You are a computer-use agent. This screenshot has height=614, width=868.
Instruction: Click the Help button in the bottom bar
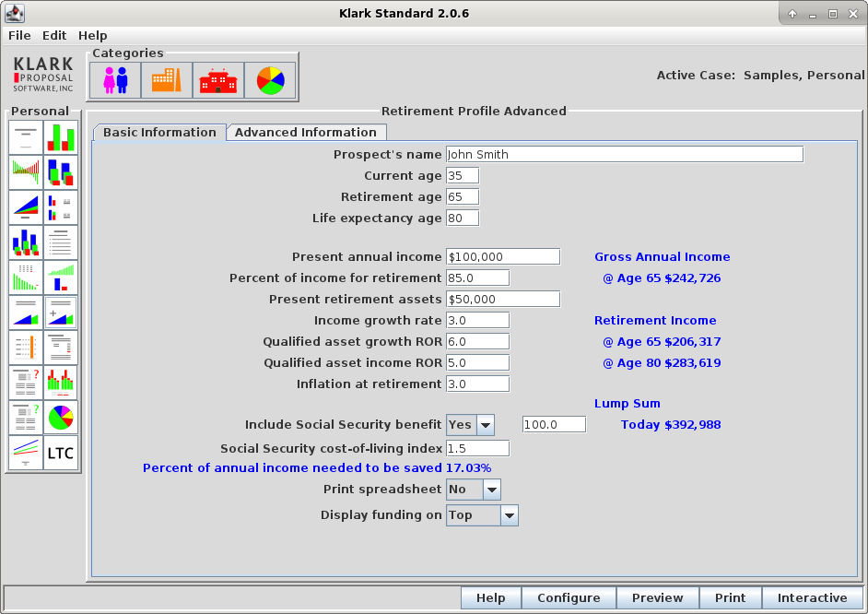tap(490, 598)
